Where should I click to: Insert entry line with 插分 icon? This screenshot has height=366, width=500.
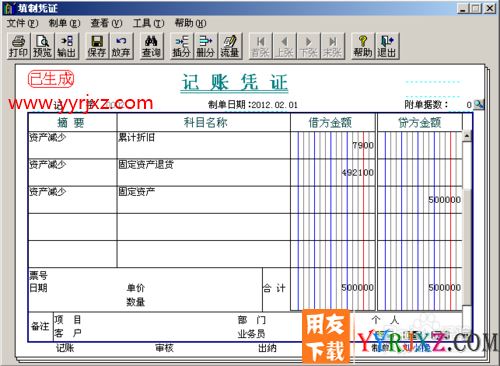181,46
